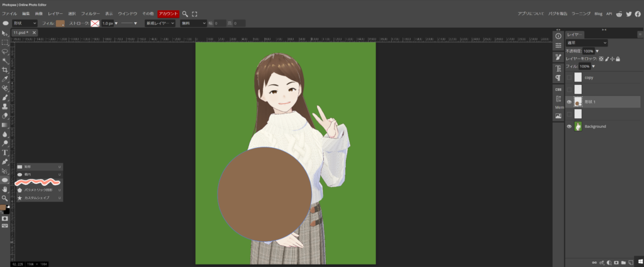Toggle fullscreen mode icon
Viewport: 644px width, 267px height.
pos(194,13)
